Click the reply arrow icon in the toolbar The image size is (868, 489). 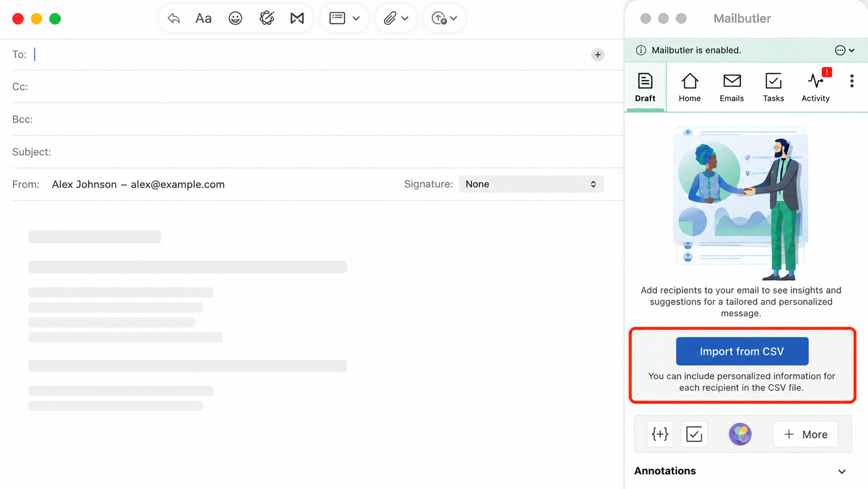[x=173, y=18]
